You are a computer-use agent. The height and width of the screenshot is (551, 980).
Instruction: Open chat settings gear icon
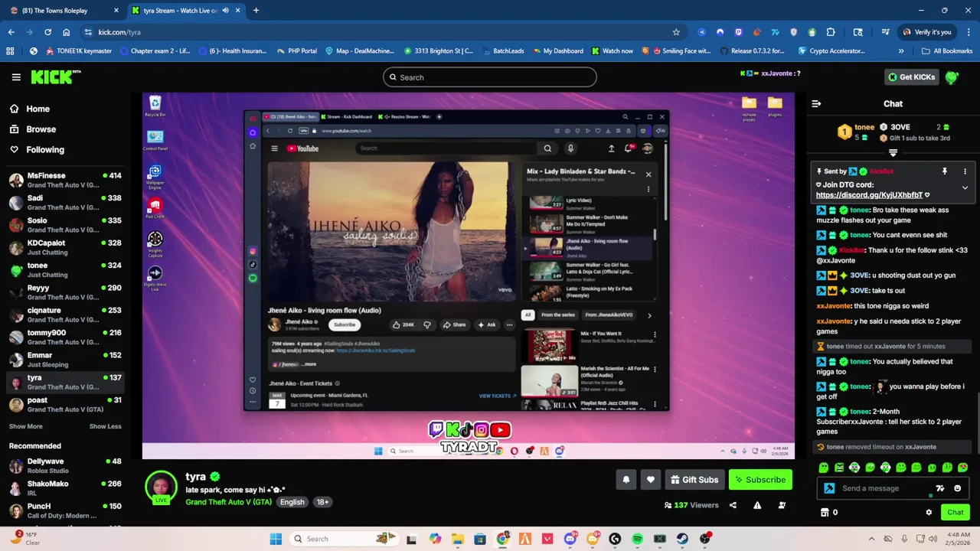(929, 513)
